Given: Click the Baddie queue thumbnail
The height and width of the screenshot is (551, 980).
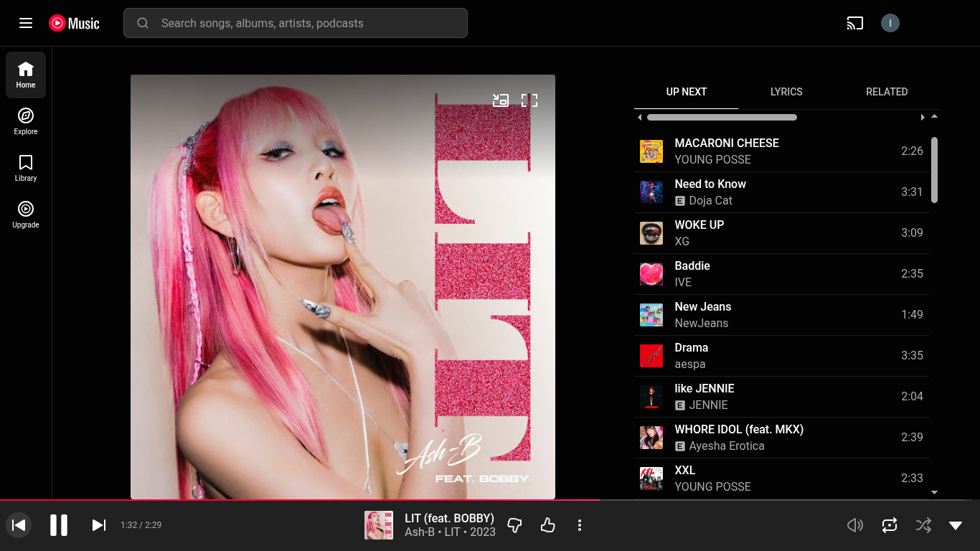Looking at the screenshot, I should click(651, 274).
